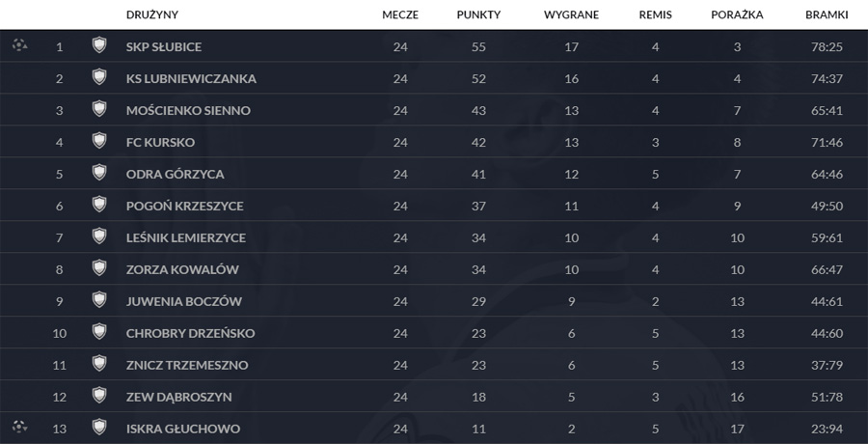Screen dimensions: 868x444
Task: Click the Odra Górzyca shield icon
Action: click(98, 173)
